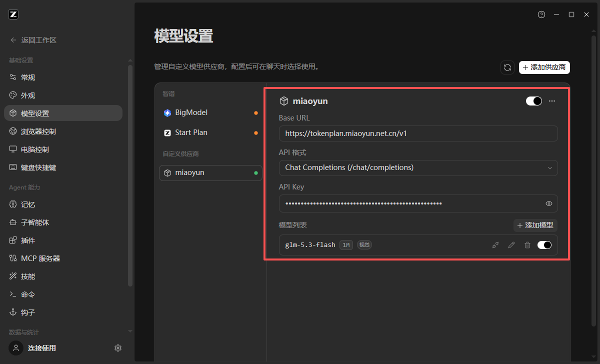Click the API Key input field
The height and width of the screenshot is (364, 600).
point(418,203)
